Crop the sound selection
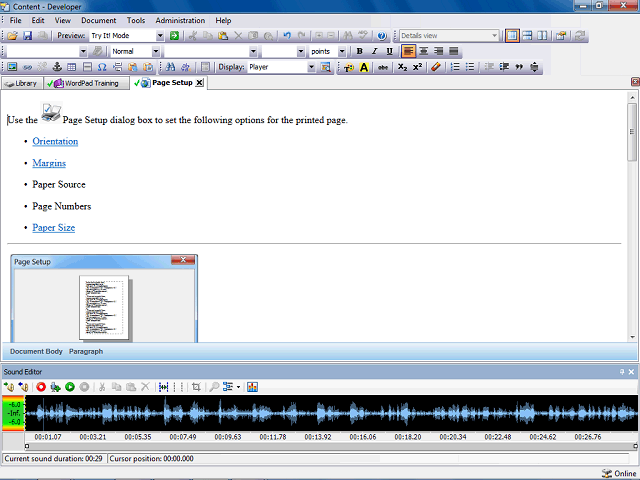 [196, 387]
